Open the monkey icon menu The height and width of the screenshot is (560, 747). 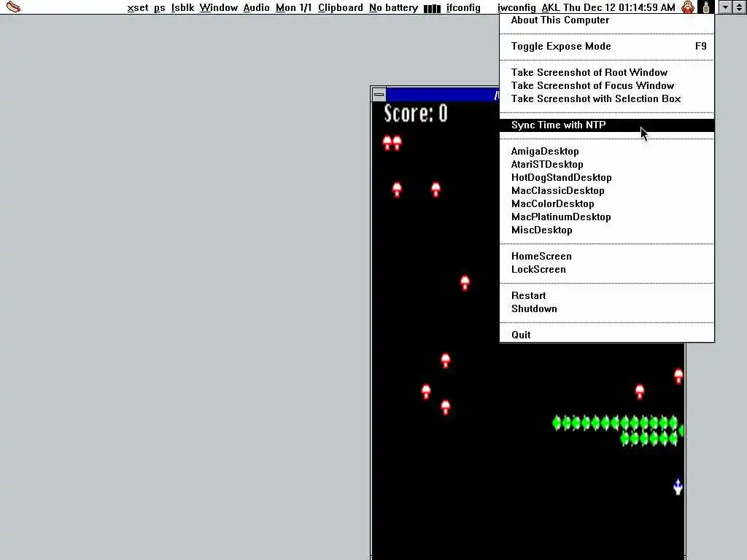coord(688,7)
